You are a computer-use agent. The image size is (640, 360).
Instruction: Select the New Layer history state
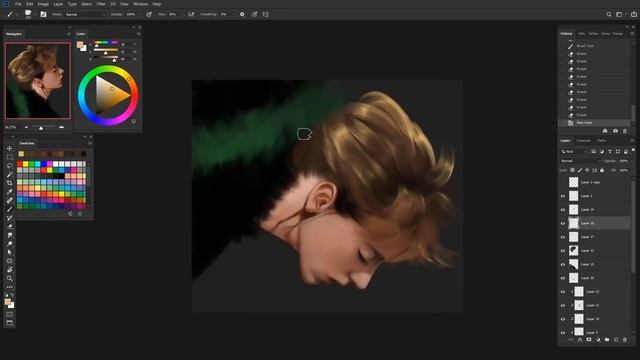click(x=595, y=123)
